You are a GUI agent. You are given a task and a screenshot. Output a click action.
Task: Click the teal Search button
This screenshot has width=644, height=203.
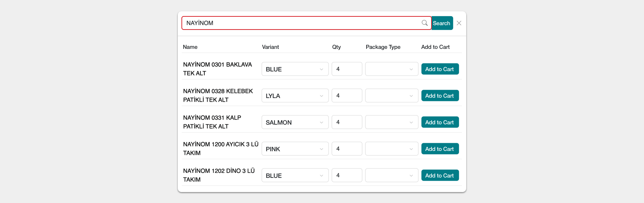(x=442, y=23)
